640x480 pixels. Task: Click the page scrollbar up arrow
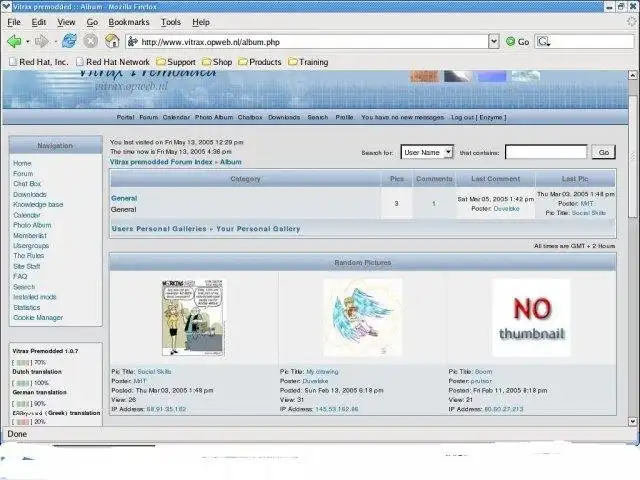click(633, 75)
